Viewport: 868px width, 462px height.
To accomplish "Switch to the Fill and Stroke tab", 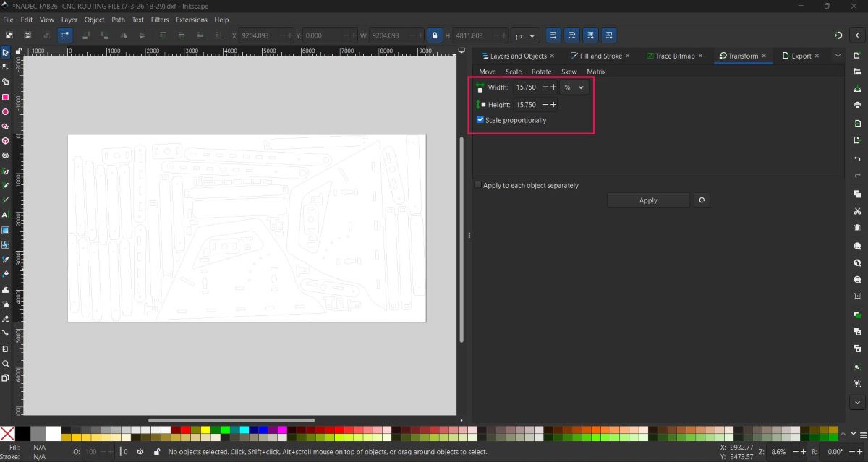I will pyautogui.click(x=600, y=55).
